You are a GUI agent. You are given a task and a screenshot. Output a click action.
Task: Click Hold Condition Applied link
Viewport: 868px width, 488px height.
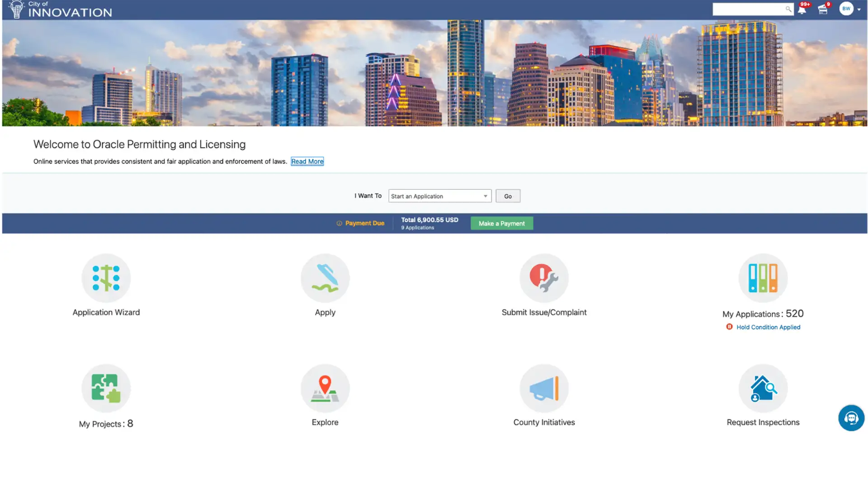(x=768, y=327)
